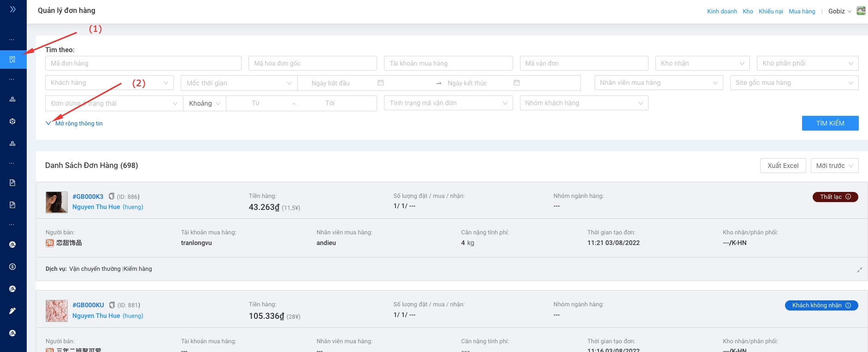The image size is (868, 352).
Task: Click the cube package icon in sidebar
Action: click(x=12, y=121)
